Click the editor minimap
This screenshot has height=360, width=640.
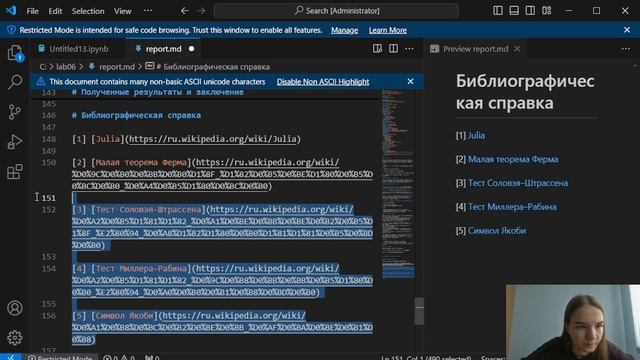coord(398,184)
